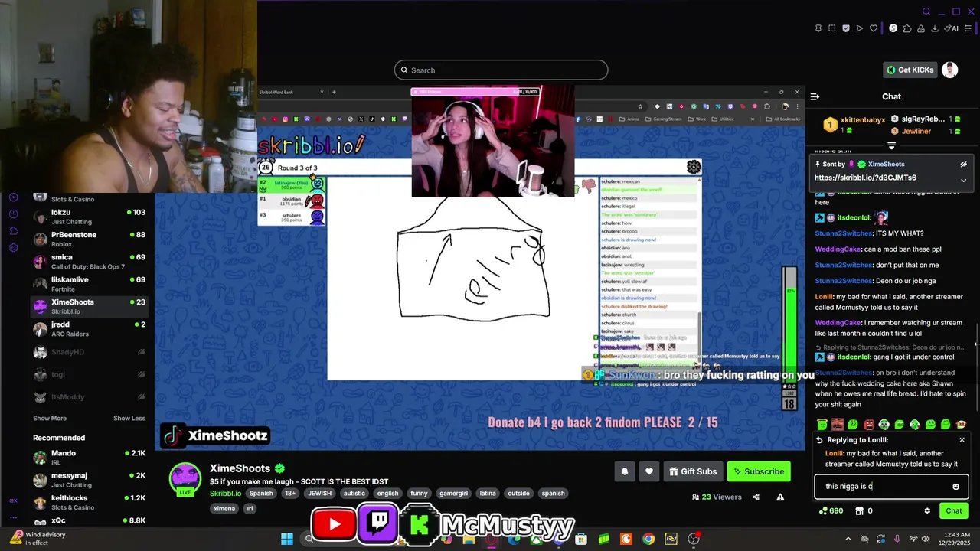The height and width of the screenshot is (551, 980).
Task: Open chat settings gear icon
Action: [927, 510]
